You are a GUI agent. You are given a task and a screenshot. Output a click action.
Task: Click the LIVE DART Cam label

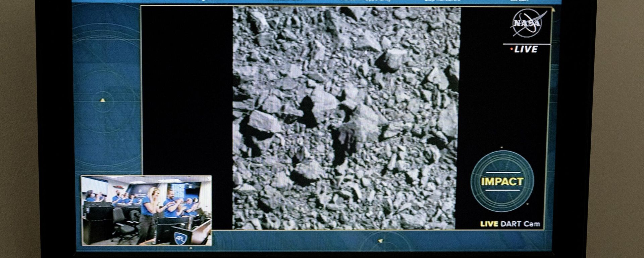pos(510,224)
